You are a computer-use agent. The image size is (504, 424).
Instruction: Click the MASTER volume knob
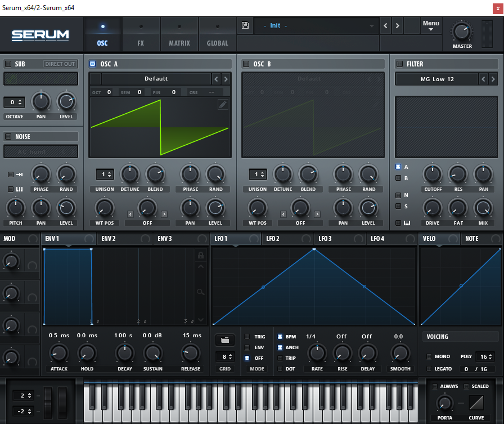coord(462,32)
